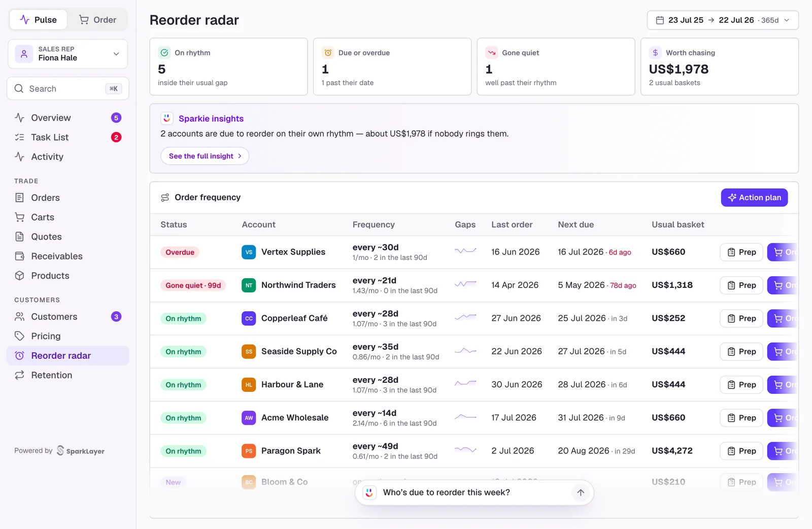
Task: Expand the date range 365d selector
Action: tap(723, 20)
